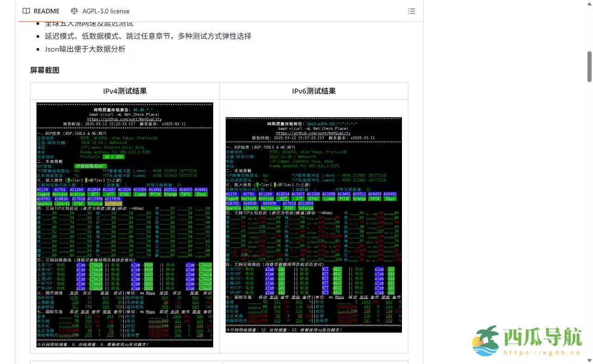Viewport: 593px width, 364px height.
Task: Click the IPv4 test result screenshot
Action: (124, 225)
